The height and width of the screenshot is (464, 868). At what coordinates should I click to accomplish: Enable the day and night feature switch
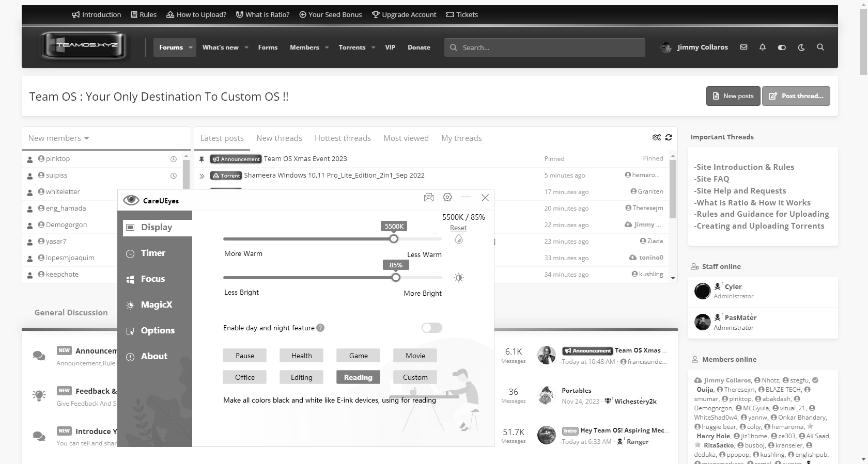coord(432,328)
